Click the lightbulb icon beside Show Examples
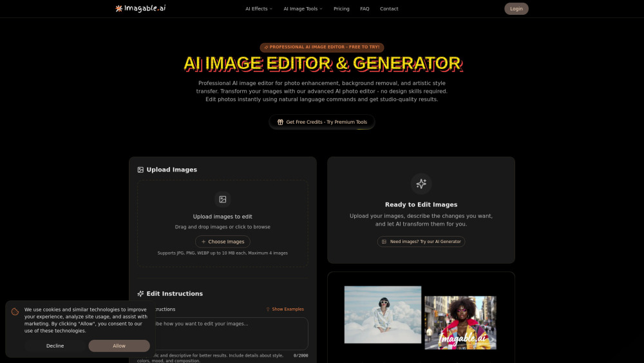This screenshot has height=363, width=644. click(268, 309)
